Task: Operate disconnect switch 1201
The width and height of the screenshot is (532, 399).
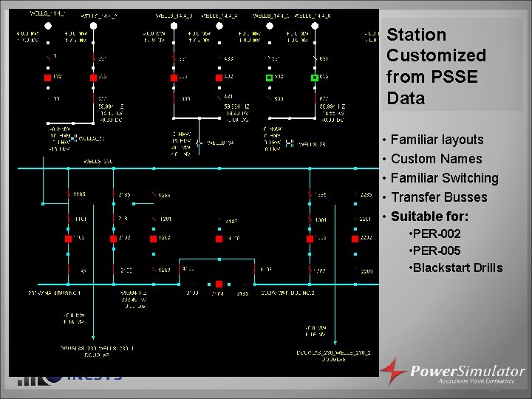Action: click(x=154, y=219)
